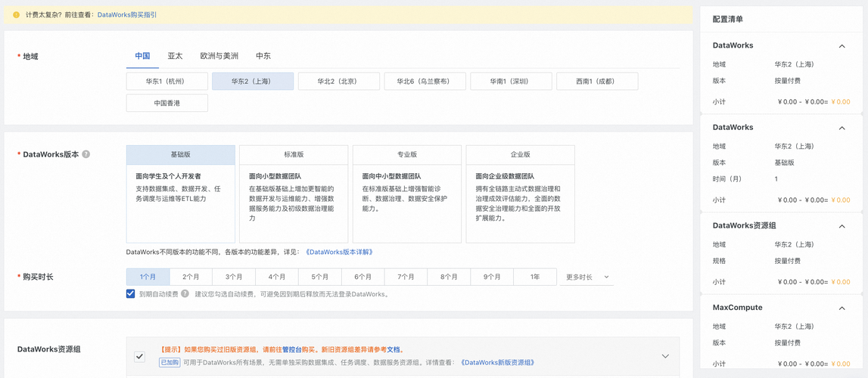Select the 欧洲与美洲 region tab

[219, 56]
